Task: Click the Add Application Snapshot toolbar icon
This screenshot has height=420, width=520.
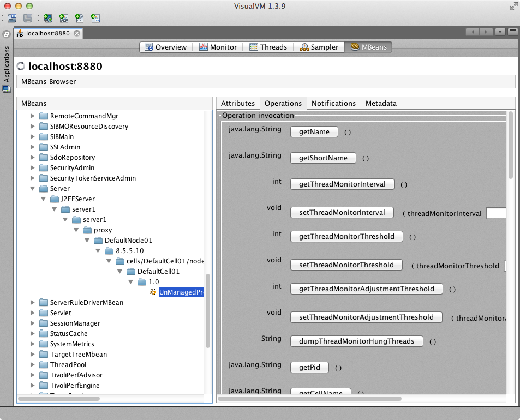Action: pyautogui.click(x=95, y=18)
